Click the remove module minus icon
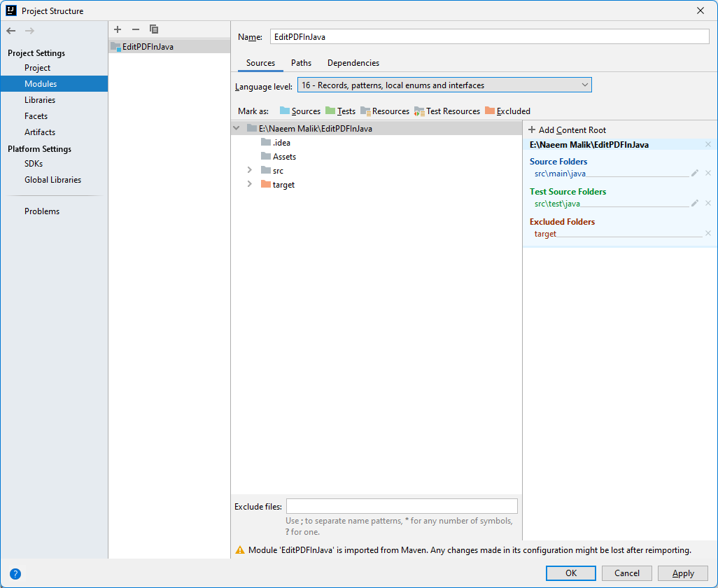Viewport: 718px width, 588px height. coord(135,29)
